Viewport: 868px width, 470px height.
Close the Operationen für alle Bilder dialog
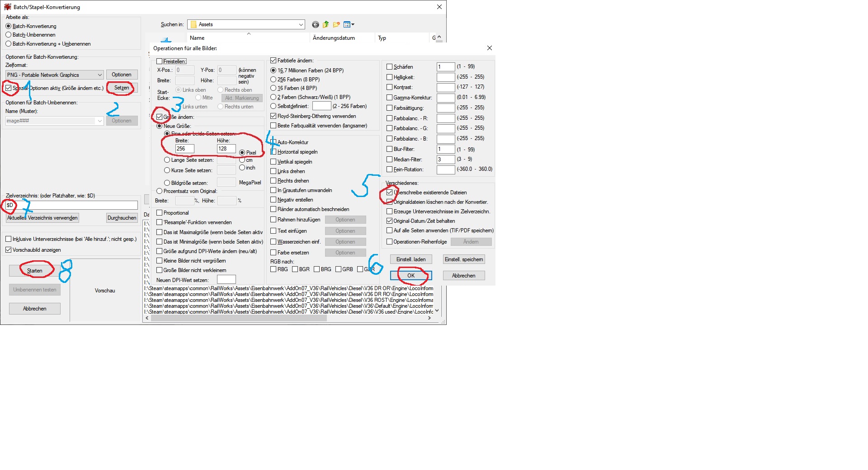pyautogui.click(x=489, y=48)
